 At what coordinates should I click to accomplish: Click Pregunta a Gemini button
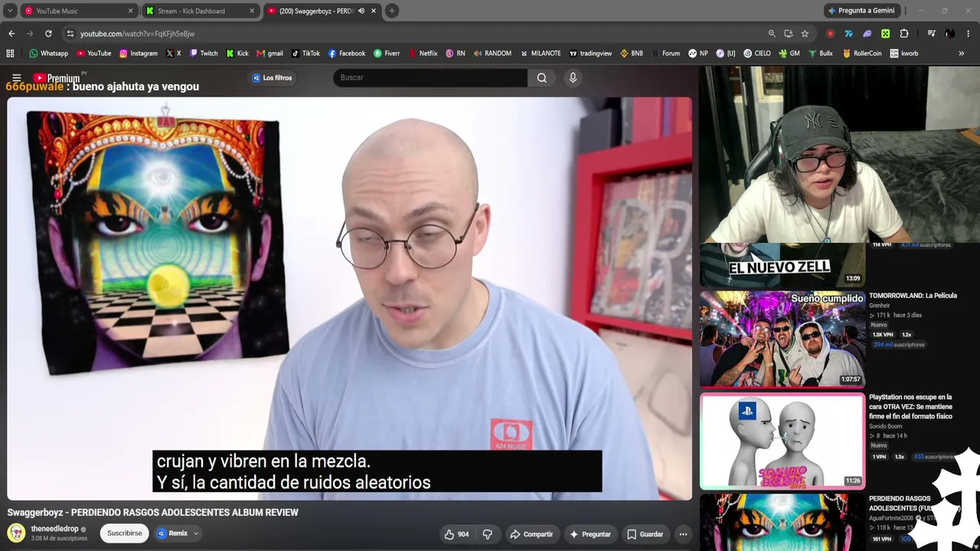(861, 11)
